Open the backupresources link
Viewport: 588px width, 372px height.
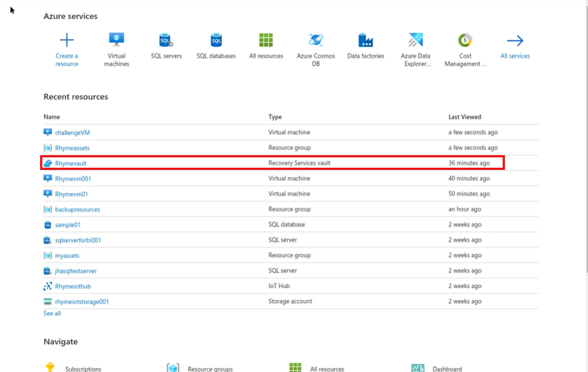coord(78,209)
